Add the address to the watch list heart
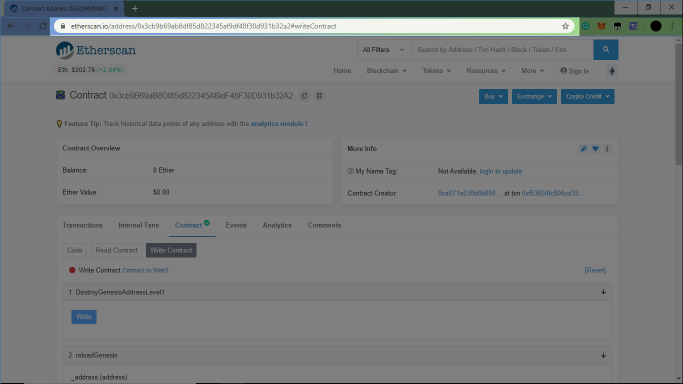Viewport: 683px width, 384px height. [595, 149]
